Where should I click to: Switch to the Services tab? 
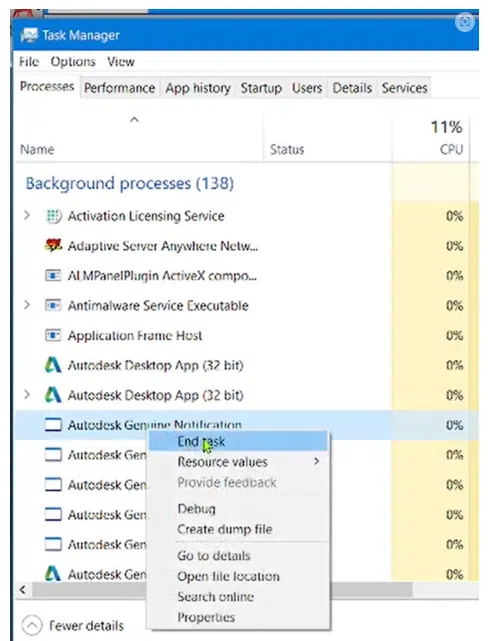[x=405, y=88]
